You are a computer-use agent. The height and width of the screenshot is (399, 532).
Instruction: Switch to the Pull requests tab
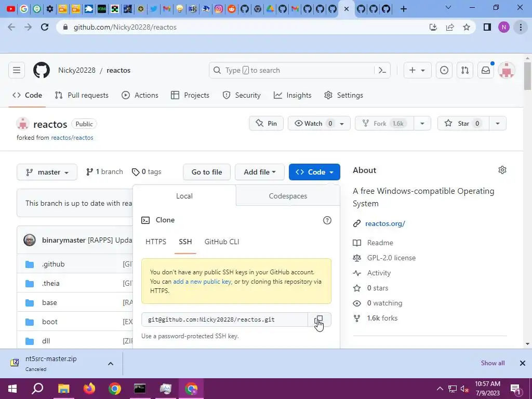tap(82, 96)
